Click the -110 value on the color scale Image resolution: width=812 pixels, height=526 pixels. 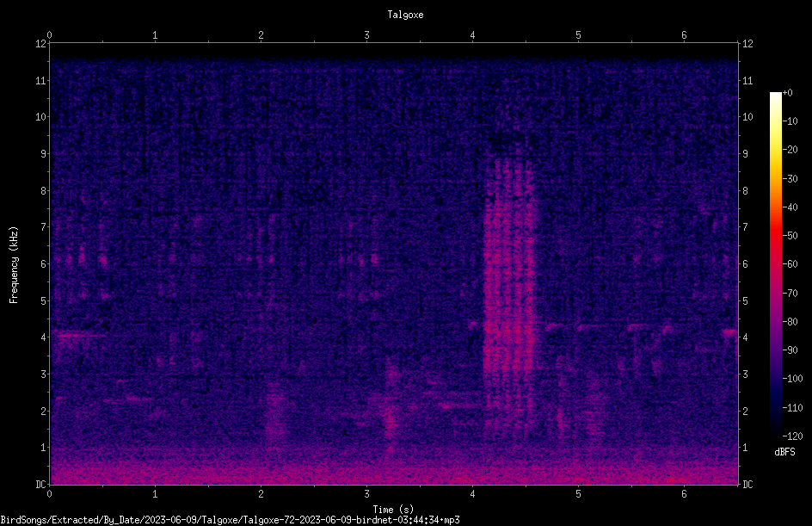pos(792,408)
